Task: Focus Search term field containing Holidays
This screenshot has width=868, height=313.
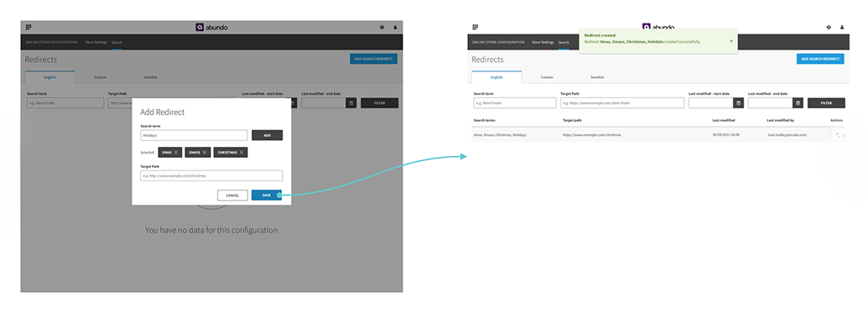Action: pyautogui.click(x=194, y=135)
